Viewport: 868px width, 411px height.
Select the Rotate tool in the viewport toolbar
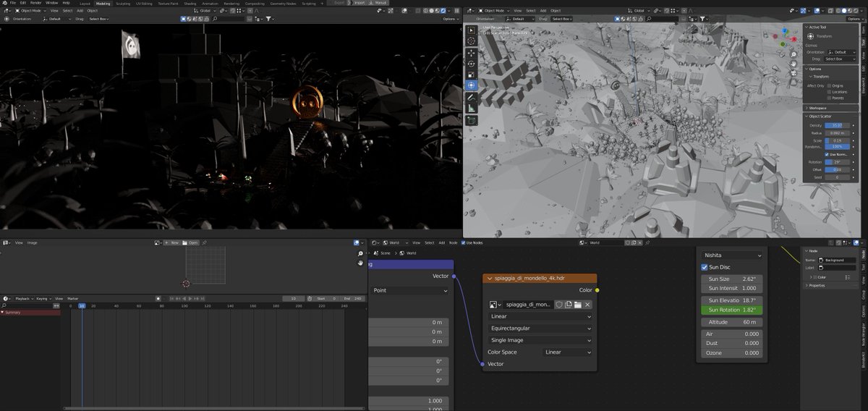pyautogui.click(x=471, y=63)
